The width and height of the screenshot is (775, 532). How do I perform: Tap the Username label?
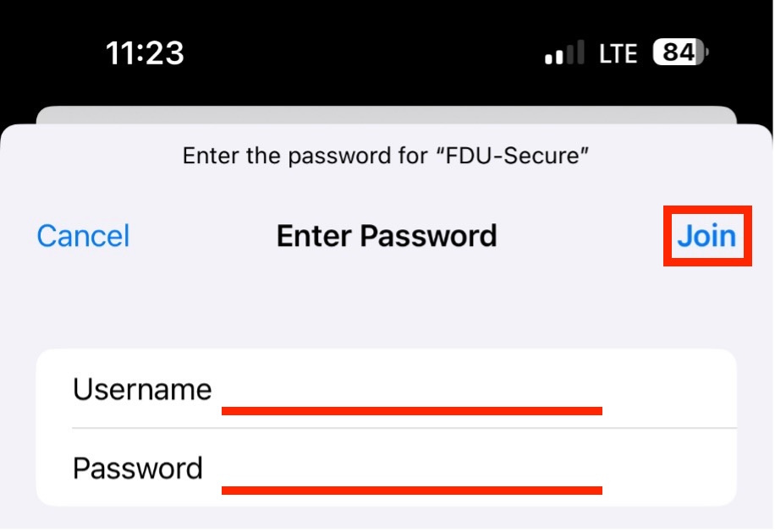coord(142,390)
